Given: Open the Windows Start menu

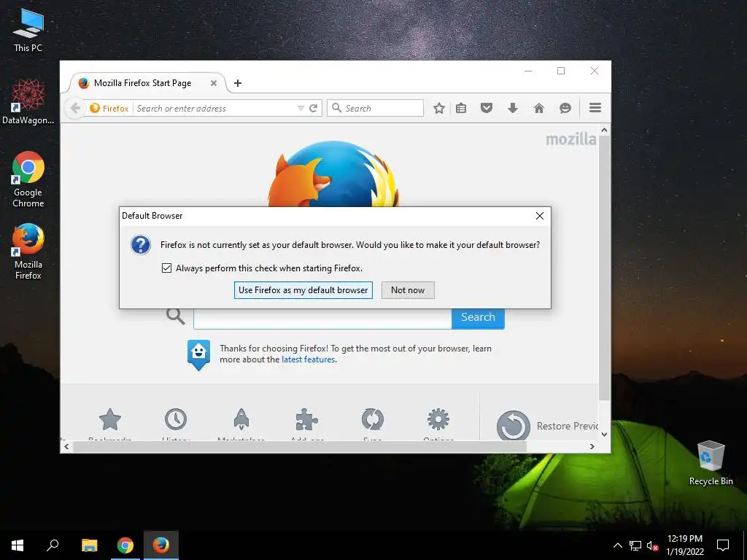Looking at the screenshot, I should coord(18,545).
